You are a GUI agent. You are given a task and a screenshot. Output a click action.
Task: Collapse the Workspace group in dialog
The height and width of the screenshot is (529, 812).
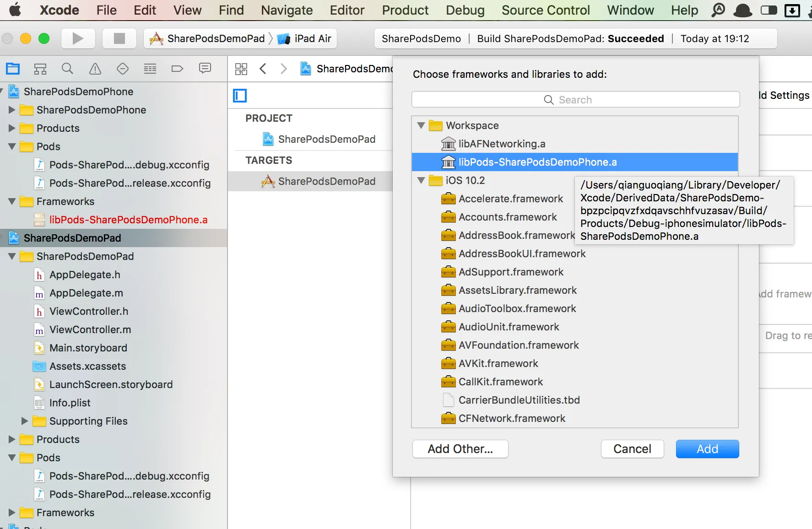(421, 125)
